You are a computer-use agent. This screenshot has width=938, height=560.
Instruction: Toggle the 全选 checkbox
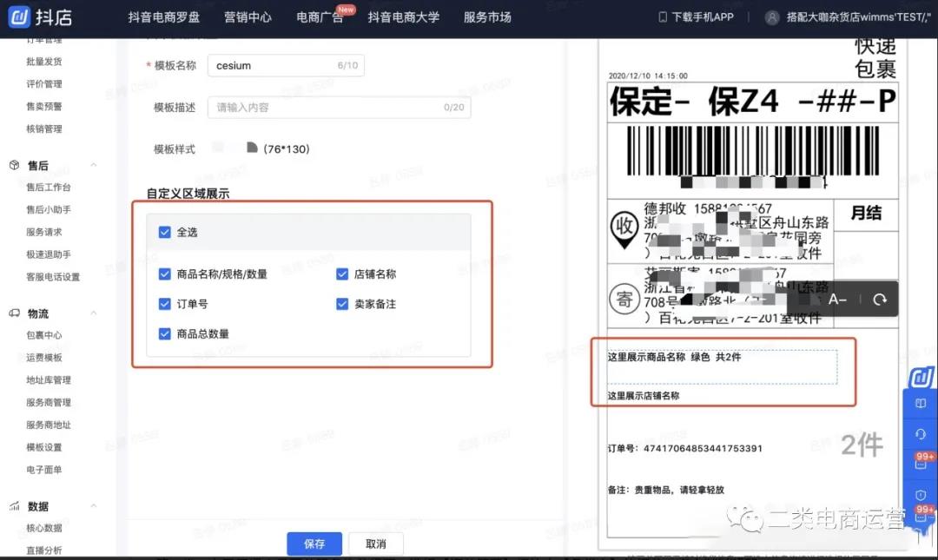165,233
